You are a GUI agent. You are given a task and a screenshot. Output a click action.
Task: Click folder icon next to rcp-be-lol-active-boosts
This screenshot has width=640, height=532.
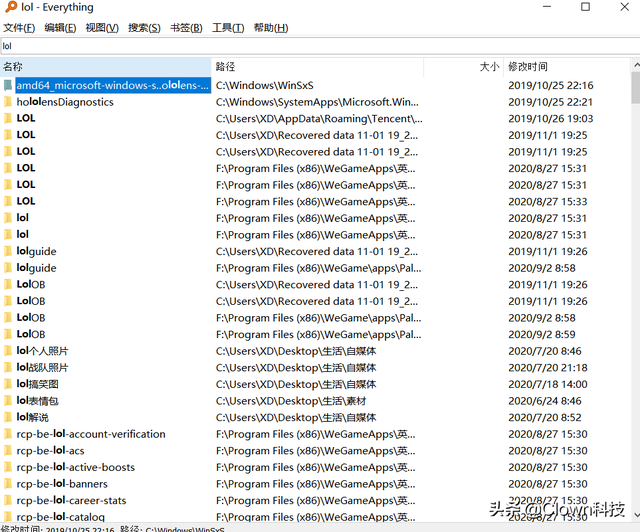coord(8,467)
